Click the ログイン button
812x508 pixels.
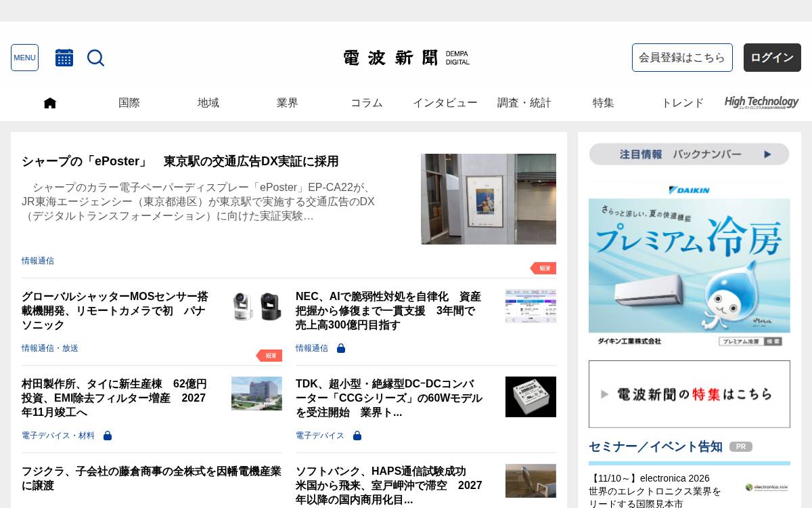[772, 58]
